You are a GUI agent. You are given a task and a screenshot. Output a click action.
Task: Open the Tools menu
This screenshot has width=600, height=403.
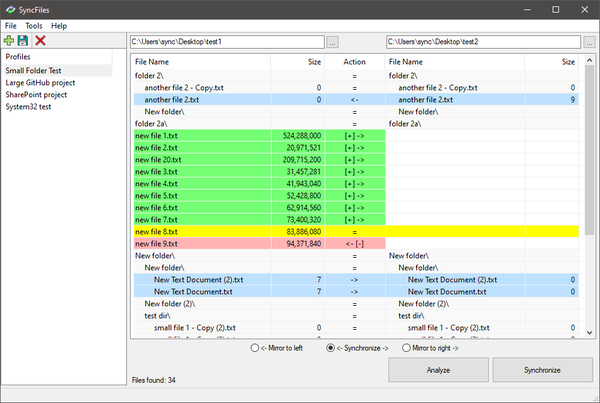34,26
